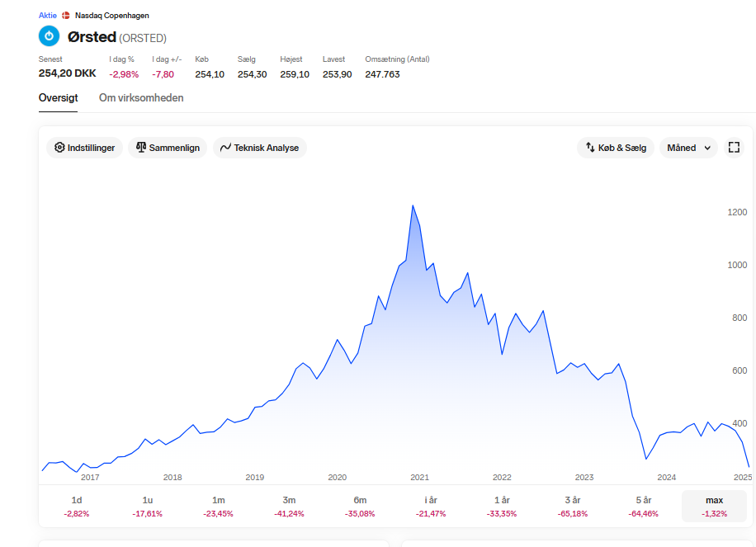Click the (ORSTED) ticker symbol text

[x=143, y=38]
